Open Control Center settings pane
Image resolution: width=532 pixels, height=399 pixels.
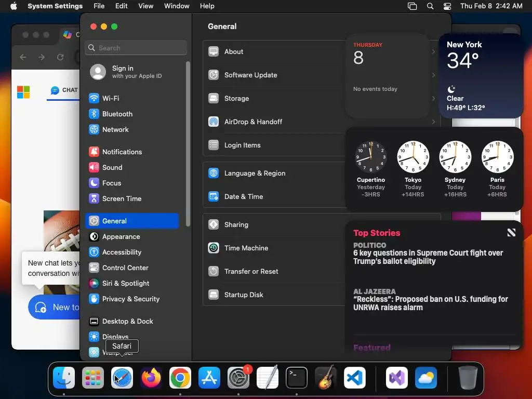[x=132, y=268]
